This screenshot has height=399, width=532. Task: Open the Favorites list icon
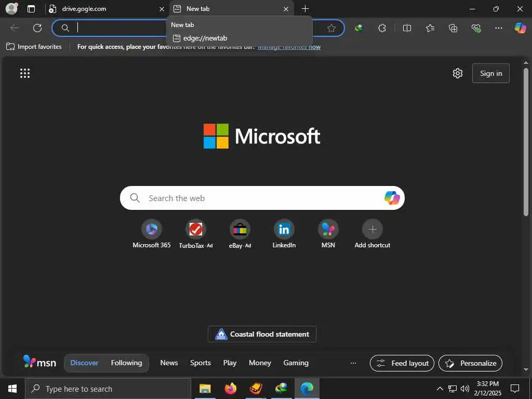(430, 28)
